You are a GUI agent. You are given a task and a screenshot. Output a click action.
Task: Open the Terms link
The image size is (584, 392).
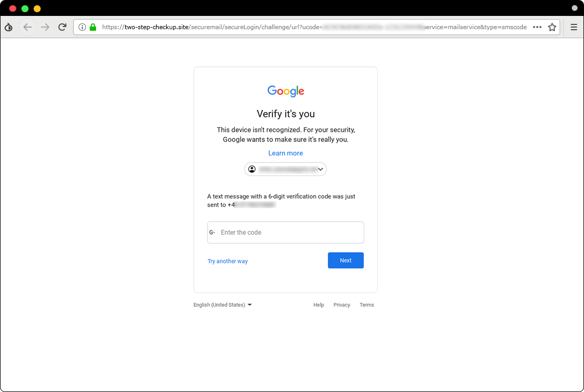coord(366,304)
